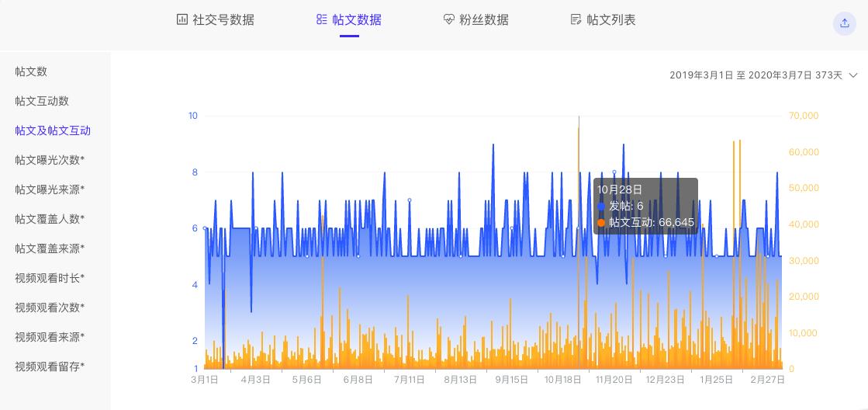Screen dimensions: 868x410
Task: Click x-axis label 2月27日
Action: (768, 380)
